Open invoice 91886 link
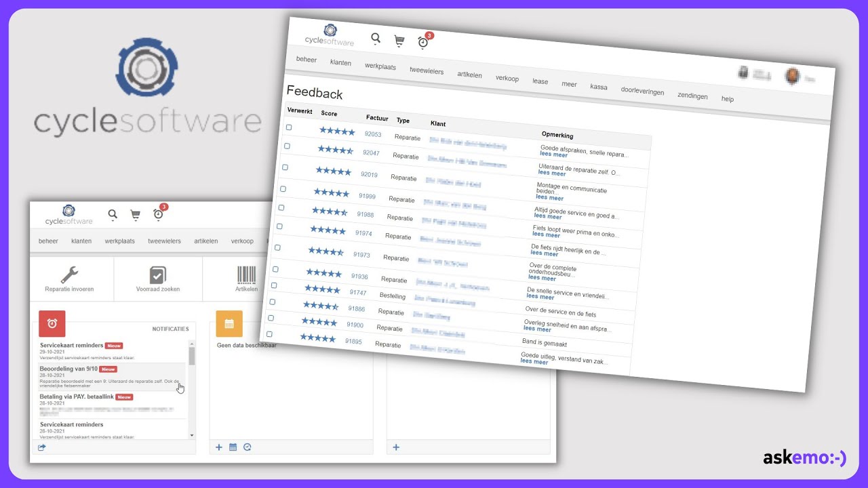 357,308
